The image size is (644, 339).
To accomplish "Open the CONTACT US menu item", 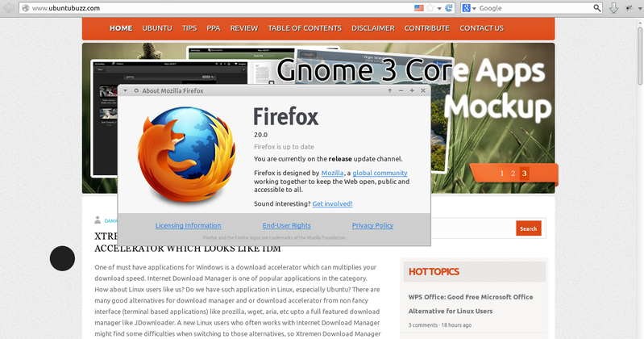I will click(x=481, y=28).
